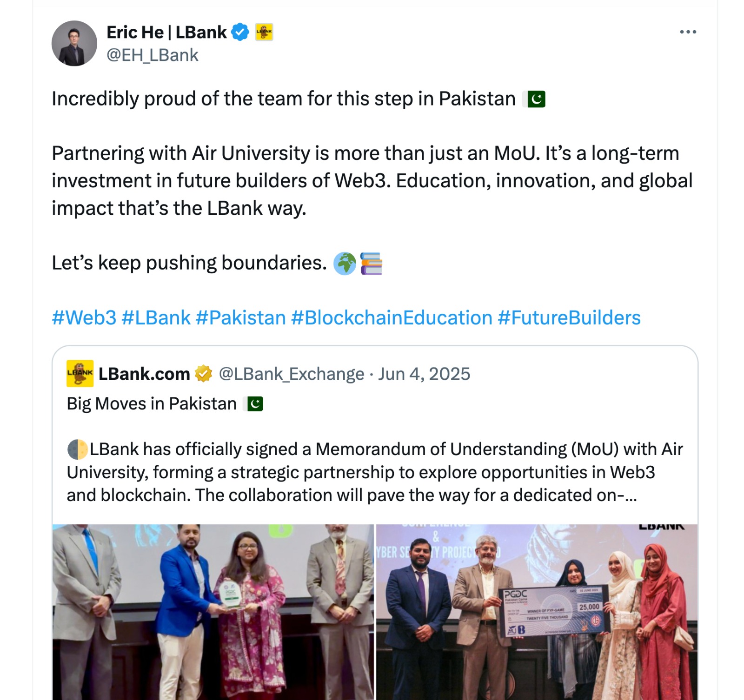744x700 pixels.
Task: Open the left award ceremony photo
Action: click(x=213, y=612)
